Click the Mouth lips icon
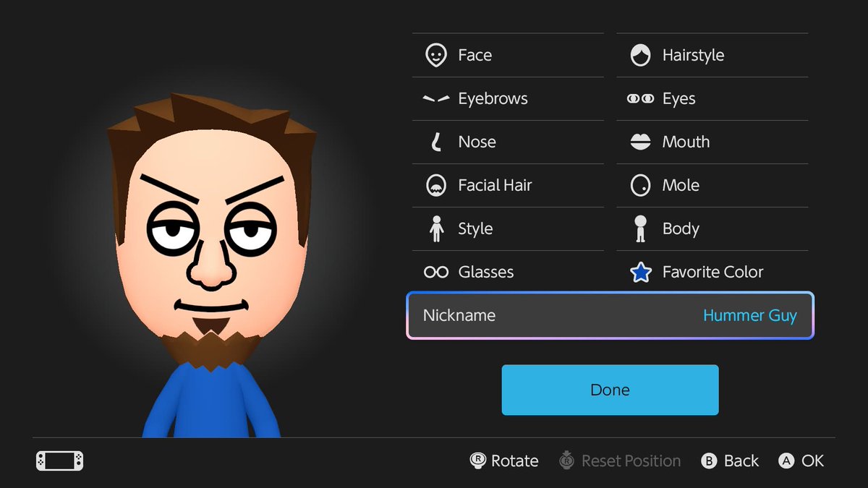The width and height of the screenshot is (868, 488). point(640,142)
